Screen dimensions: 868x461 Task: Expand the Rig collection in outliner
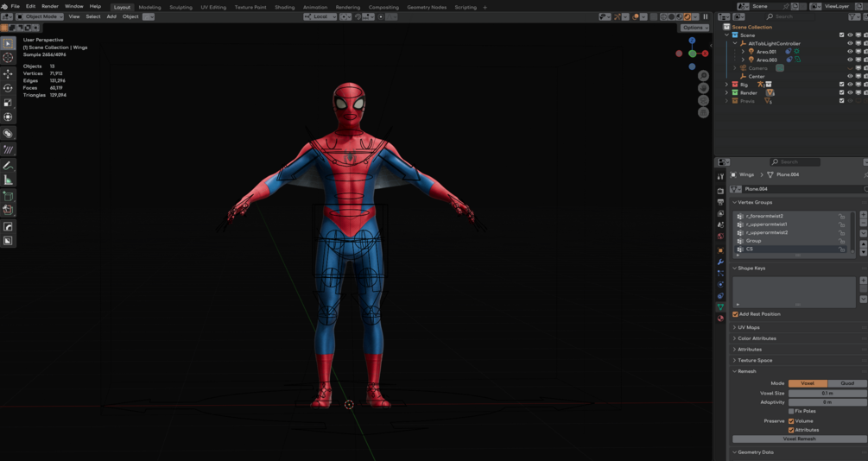tap(727, 85)
